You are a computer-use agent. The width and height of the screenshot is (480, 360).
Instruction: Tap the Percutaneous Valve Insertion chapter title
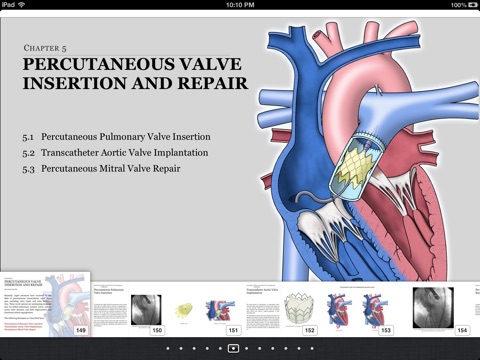pos(135,74)
